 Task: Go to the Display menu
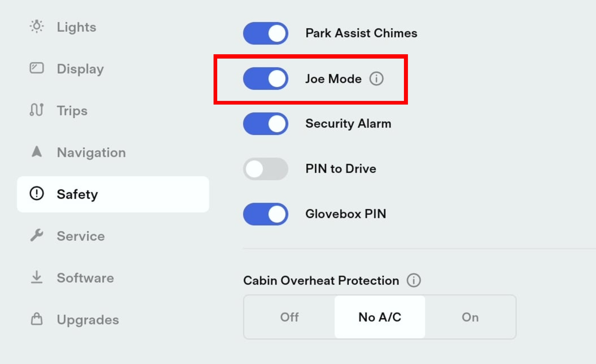pyautogui.click(x=80, y=69)
